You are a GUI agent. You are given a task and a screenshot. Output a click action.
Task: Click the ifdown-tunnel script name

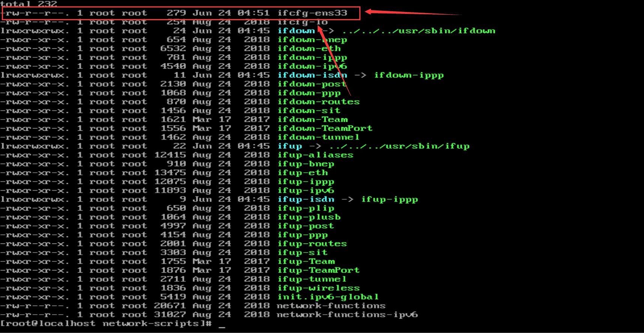pos(318,137)
